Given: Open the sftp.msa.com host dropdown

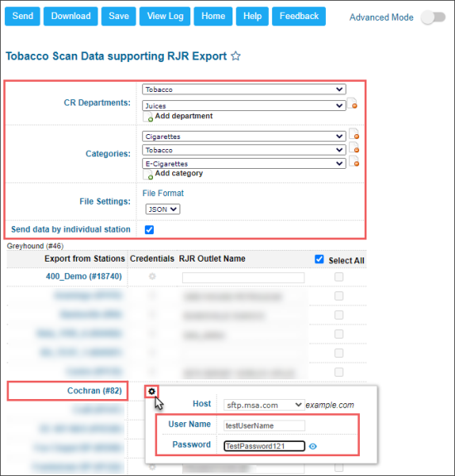Looking at the screenshot, I should pyautogui.click(x=264, y=405).
